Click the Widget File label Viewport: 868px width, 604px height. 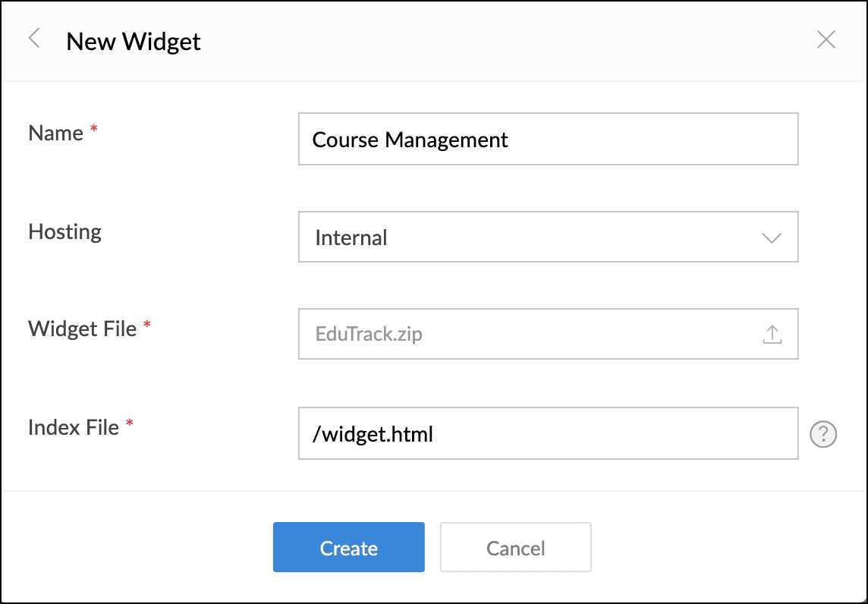tap(82, 329)
